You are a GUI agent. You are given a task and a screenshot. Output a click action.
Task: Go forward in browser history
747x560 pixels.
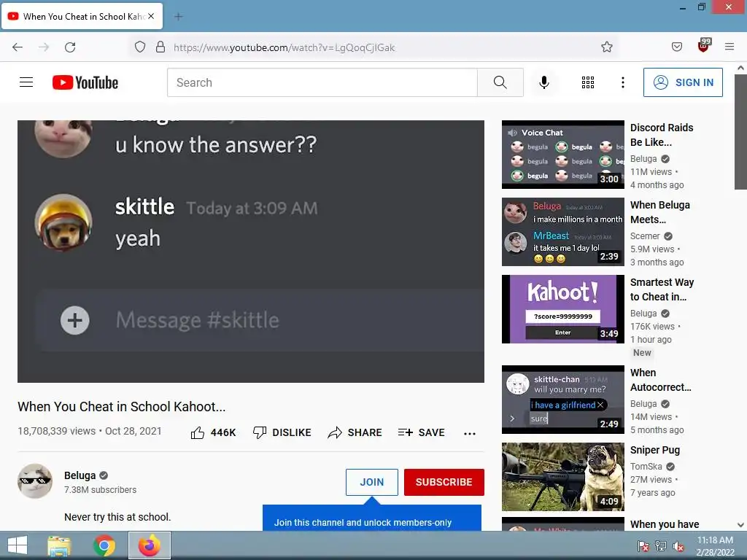pyautogui.click(x=44, y=47)
